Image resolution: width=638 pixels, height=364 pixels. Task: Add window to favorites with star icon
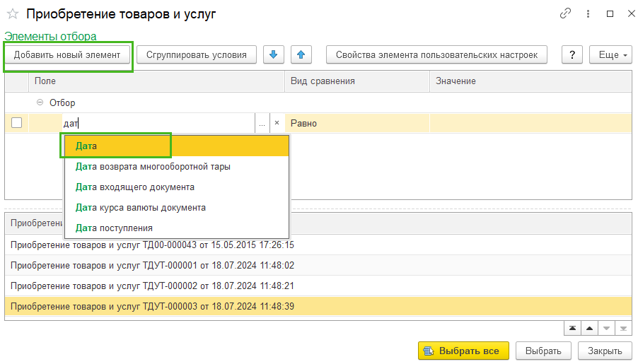[13, 14]
